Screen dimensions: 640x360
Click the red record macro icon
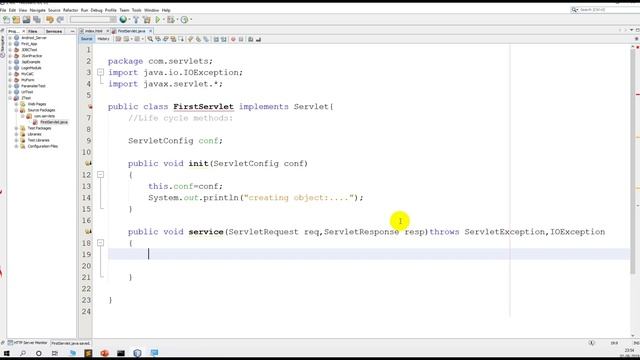pos(233,39)
